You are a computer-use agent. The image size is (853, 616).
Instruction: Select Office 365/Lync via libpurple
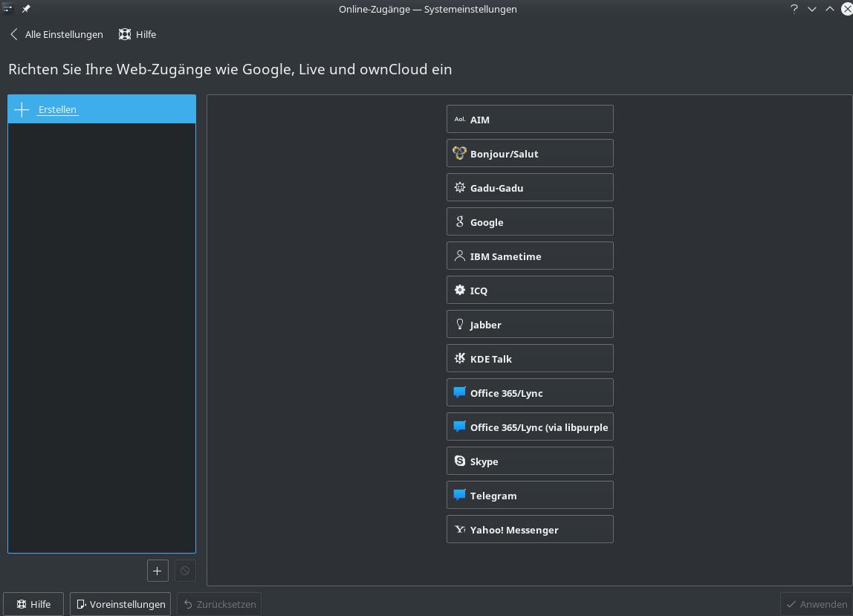(x=530, y=427)
